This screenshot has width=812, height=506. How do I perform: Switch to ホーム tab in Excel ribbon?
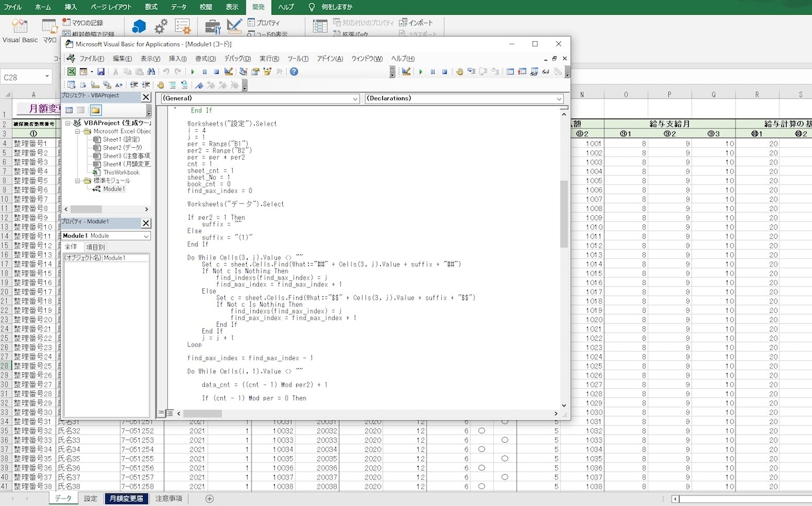43,7
